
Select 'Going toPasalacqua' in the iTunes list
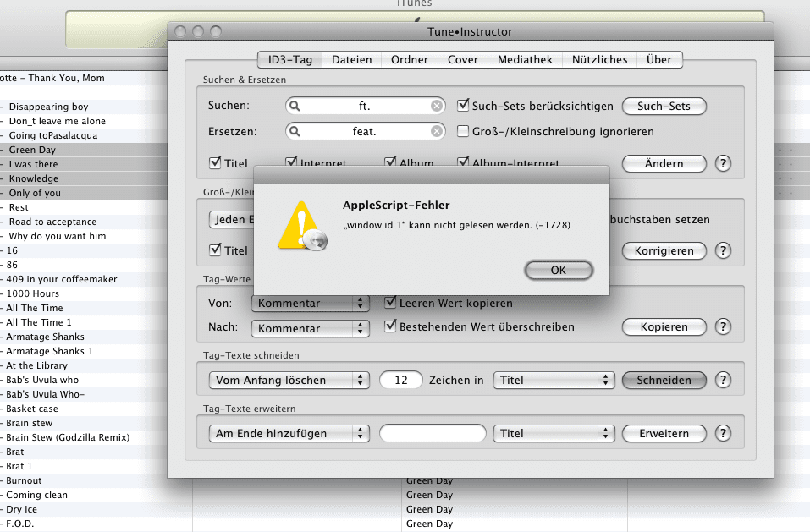coord(53,135)
